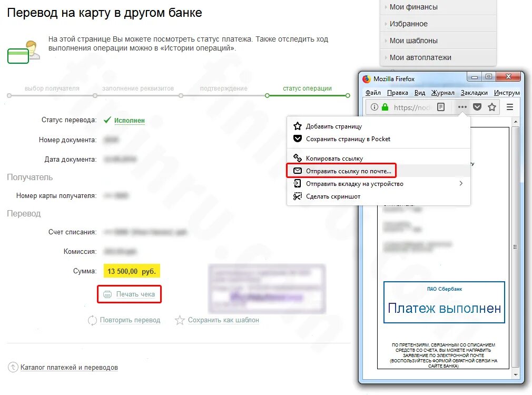
Task: Click выбор получателя step label
Action: 52,88
